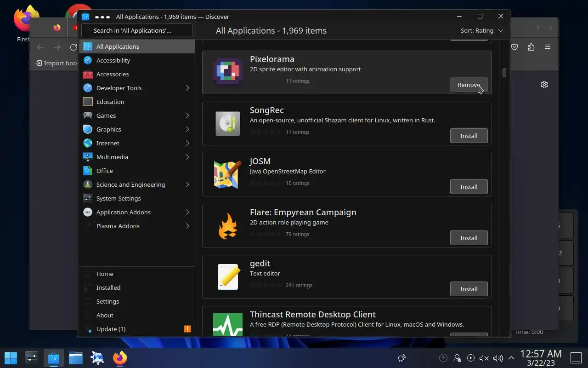Open the Office category
This screenshot has height=368, width=588.
coord(137,171)
